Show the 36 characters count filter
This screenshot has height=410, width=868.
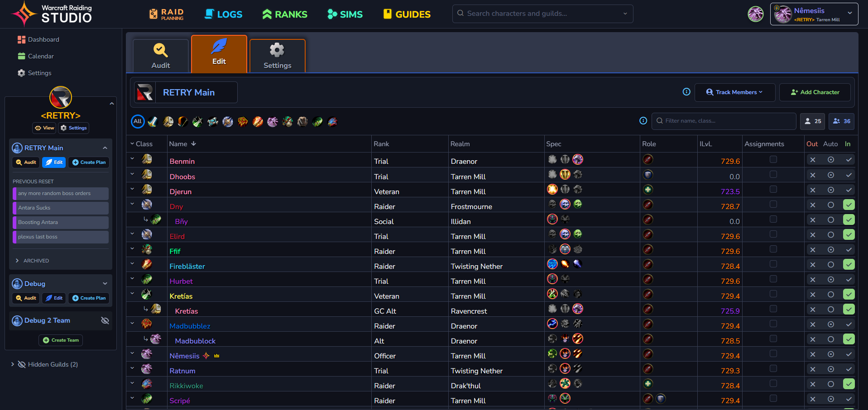(x=841, y=121)
